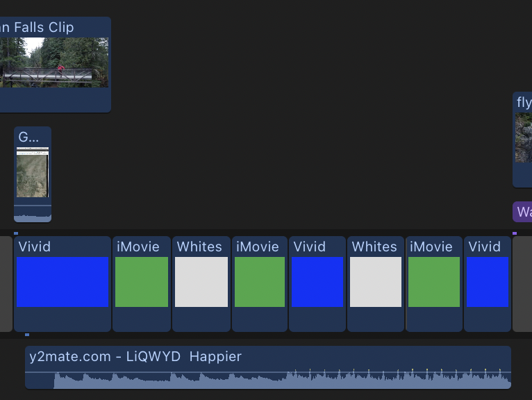532x400 pixels.
Task: Click the 'y2mate.com - LiQWYD Happier' audio title
Action: (135, 357)
